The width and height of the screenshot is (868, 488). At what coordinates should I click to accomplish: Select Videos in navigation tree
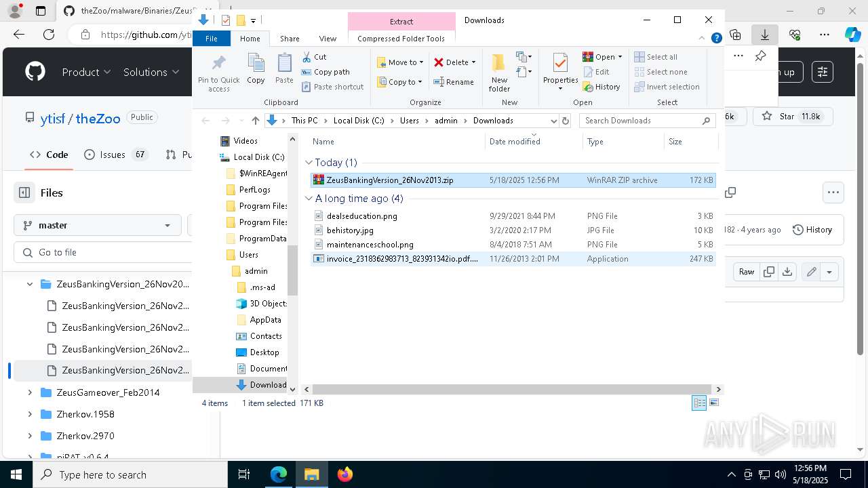[x=239, y=141]
